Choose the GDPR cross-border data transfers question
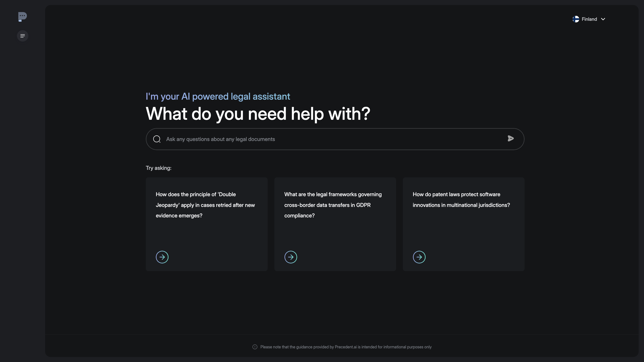Screen dimensions: 644x362 coord(333,205)
